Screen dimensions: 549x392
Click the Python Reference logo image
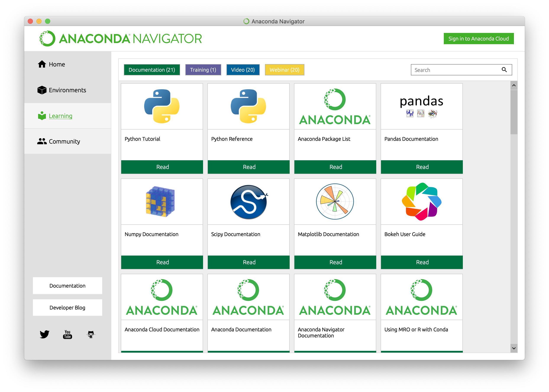[249, 106]
